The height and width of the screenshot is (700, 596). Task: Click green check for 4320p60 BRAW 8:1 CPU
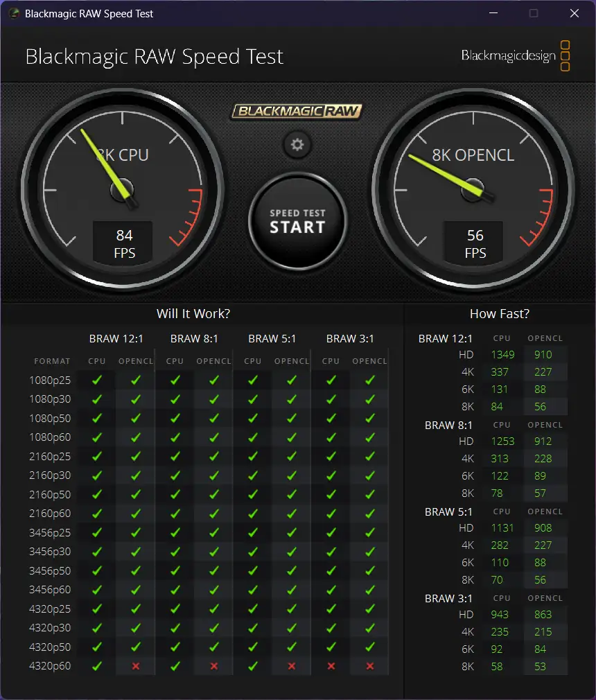pos(175,665)
